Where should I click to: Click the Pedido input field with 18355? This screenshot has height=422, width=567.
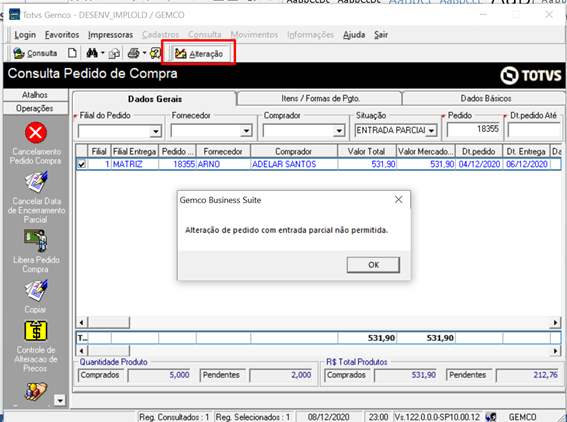[473, 129]
